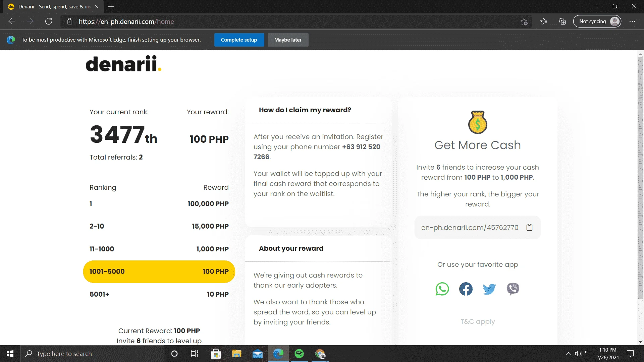The width and height of the screenshot is (644, 362).
Task: Click the browser forward arrow
Action: pos(30,21)
